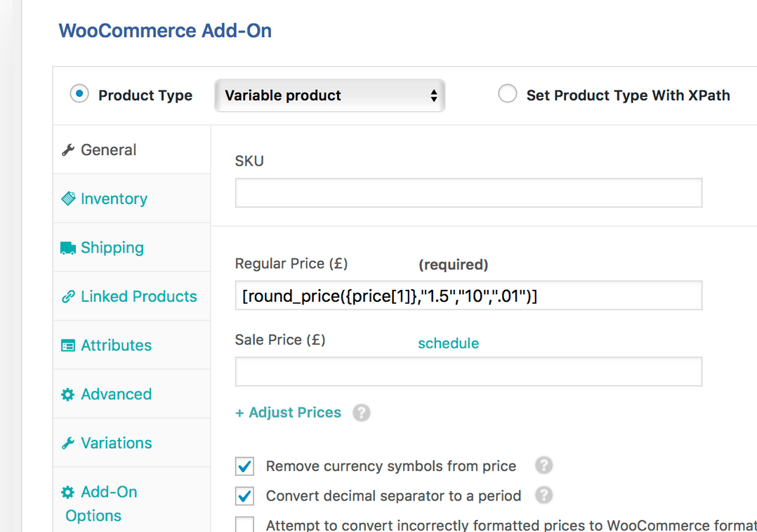Click the Inventory tag icon
Image resolution: width=757 pixels, height=532 pixels.
68,199
